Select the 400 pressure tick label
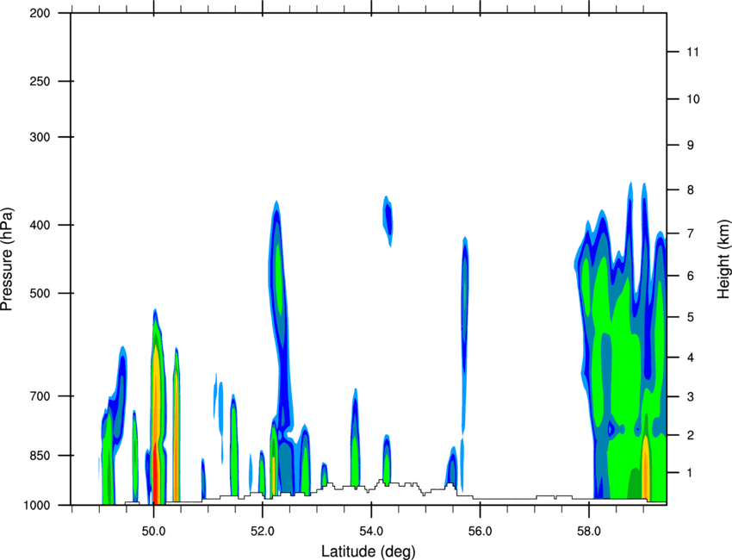 click(40, 225)
